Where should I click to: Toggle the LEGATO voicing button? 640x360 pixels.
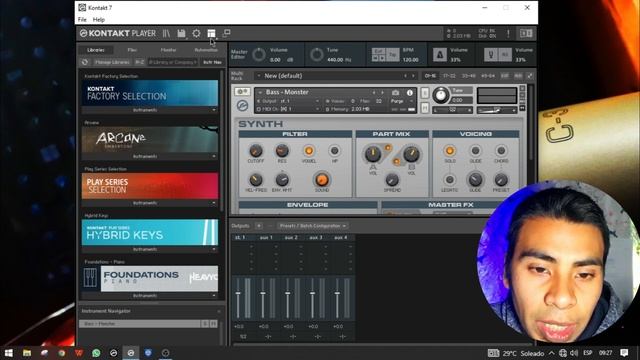coord(449,180)
